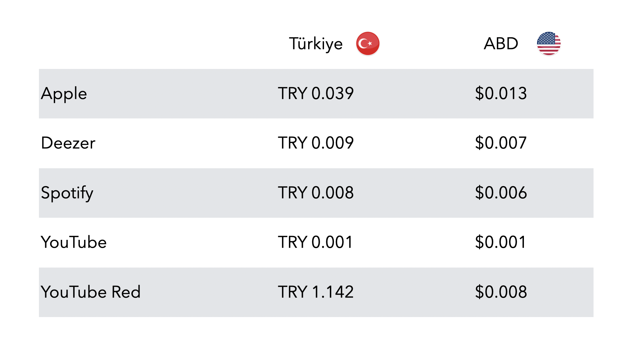The width and height of the screenshot is (644, 353).
Task: Click gray gap between Spotify and TRY 0.008
Action: click(x=185, y=193)
